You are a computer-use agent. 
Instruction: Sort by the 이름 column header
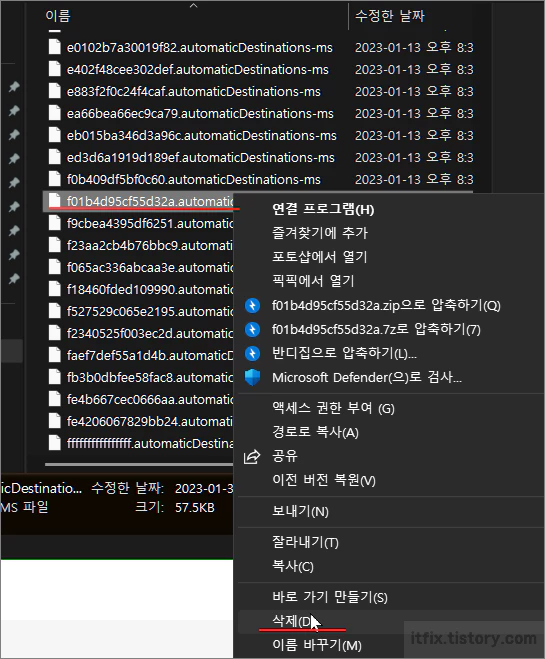tap(58, 16)
